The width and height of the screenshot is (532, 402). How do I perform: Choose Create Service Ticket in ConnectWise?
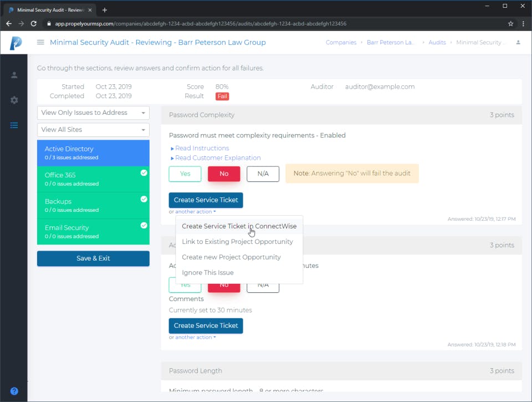(239, 226)
